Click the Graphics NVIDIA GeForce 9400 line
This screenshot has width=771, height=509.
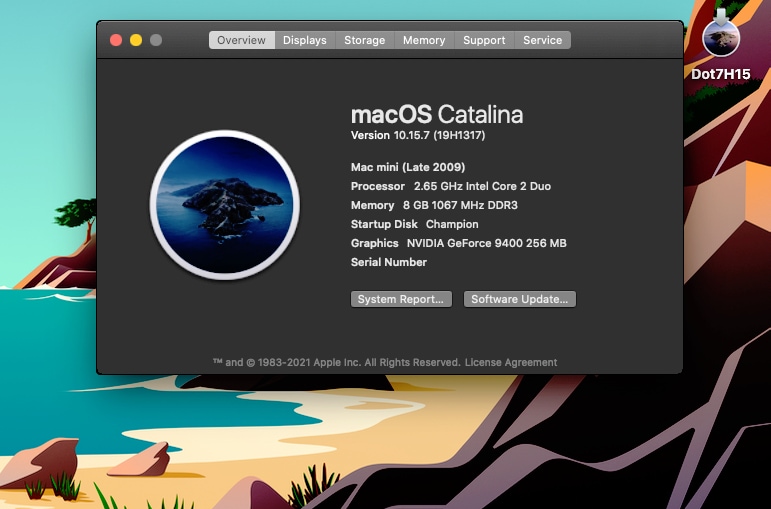[x=459, y=243]
